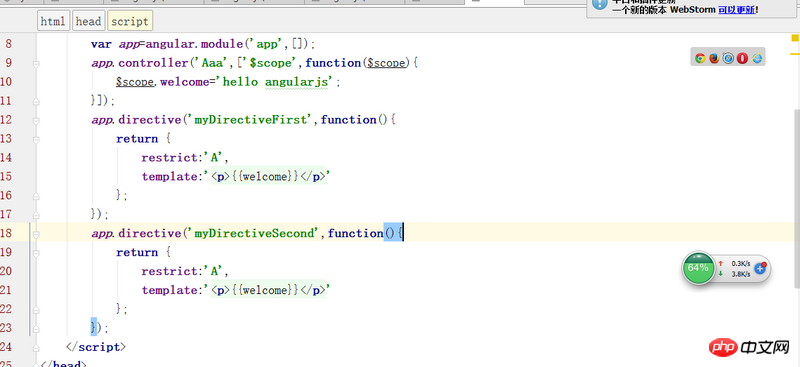Click the function keyword on line 12
This screenshot has height=367, width=800.
348,120
